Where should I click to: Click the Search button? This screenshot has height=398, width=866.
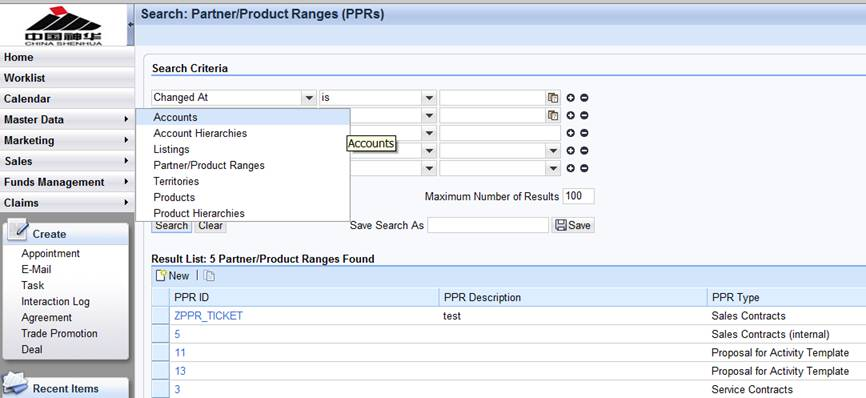pos(171,225)
